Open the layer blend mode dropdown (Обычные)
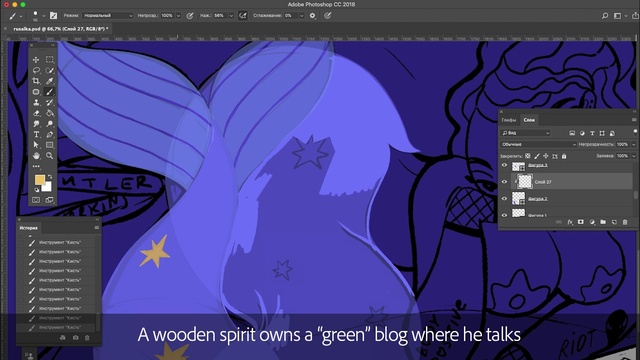The height and width of the screenshot is (360, 640). click(x=538, y=144)
